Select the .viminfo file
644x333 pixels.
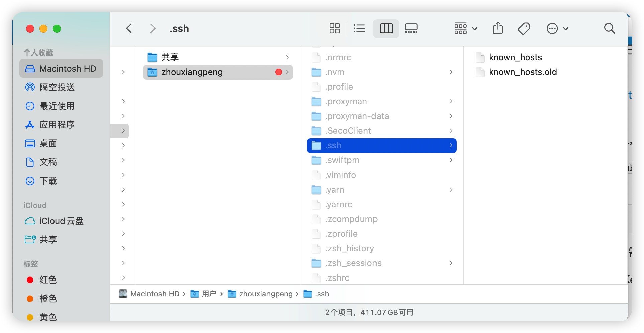[382, 175]
